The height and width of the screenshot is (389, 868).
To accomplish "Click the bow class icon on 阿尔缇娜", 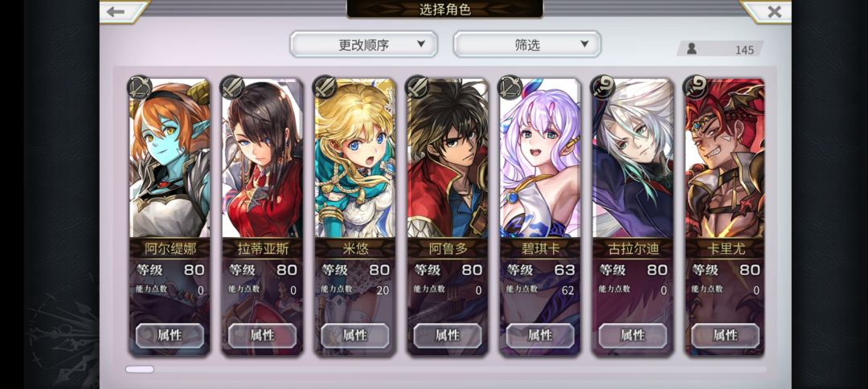I will coord(139,87).
